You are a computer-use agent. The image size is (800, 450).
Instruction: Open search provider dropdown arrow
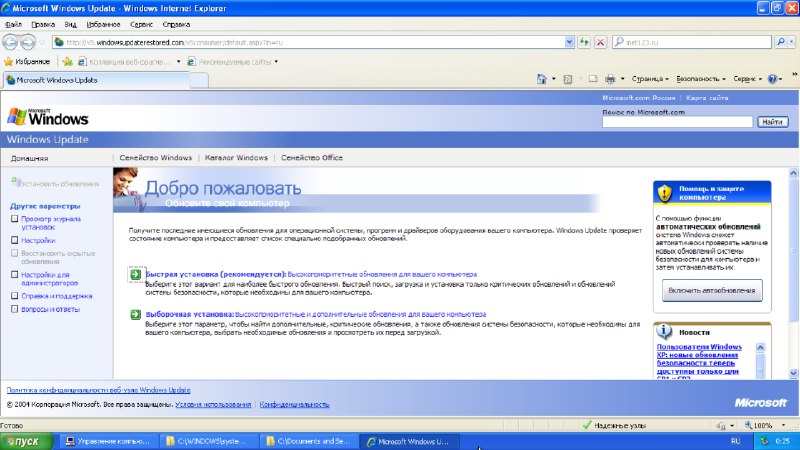tap(791, 42)
